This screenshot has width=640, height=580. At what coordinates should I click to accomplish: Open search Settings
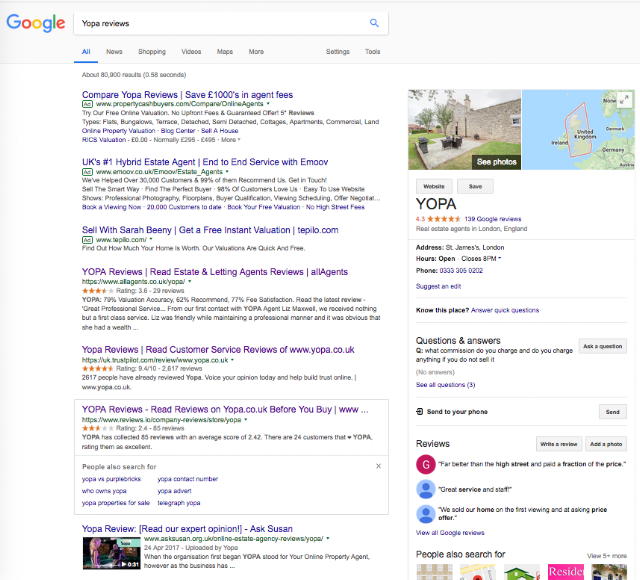338,52
